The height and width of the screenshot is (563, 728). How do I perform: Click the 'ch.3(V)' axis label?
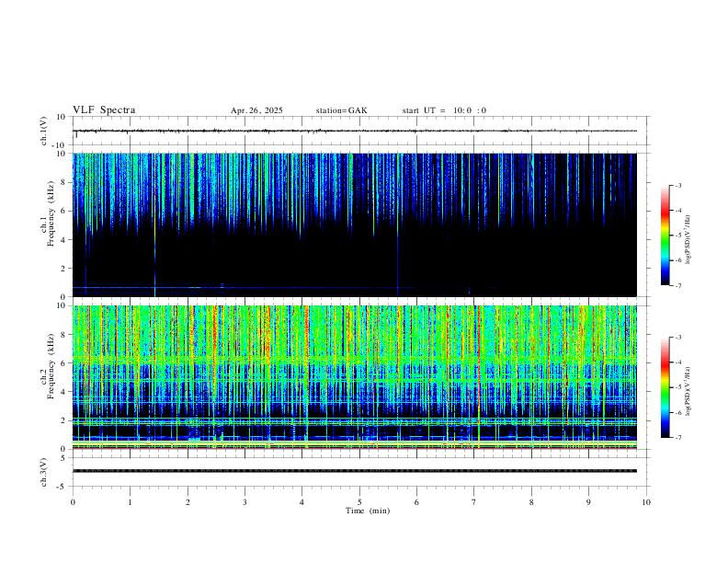point(44,472)
